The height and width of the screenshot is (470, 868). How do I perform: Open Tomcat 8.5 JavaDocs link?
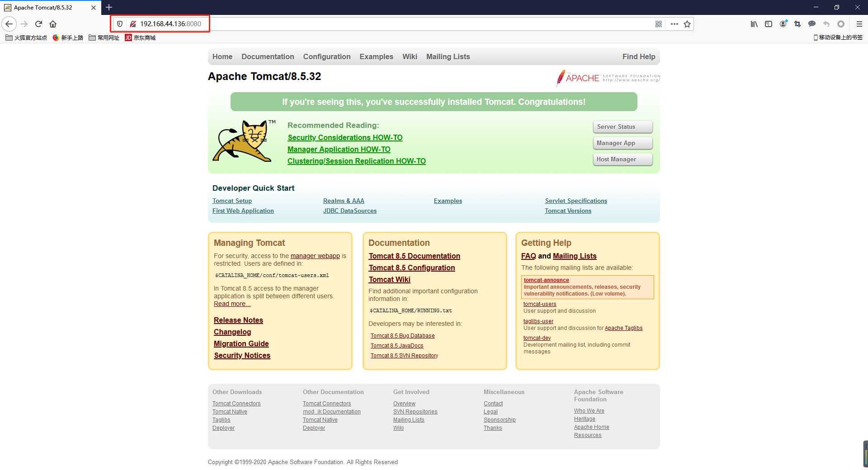coord(397,346)
